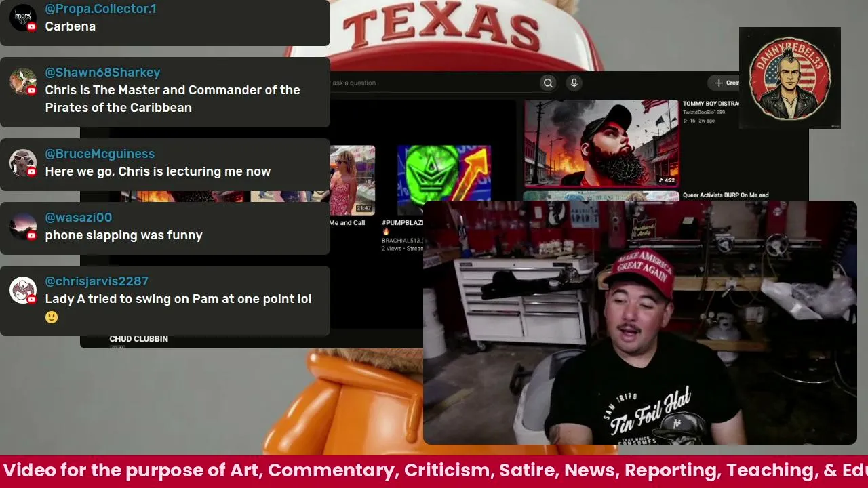Image resolution: width=868 pixels, height=488 pixels.
Task: Click the chat message 'Carbena'
Action: coord(71,26)
